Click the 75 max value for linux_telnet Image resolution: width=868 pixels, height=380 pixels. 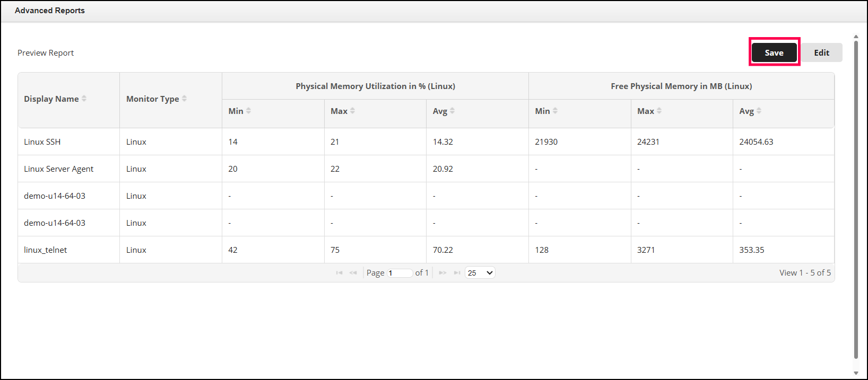pos(335,250)
